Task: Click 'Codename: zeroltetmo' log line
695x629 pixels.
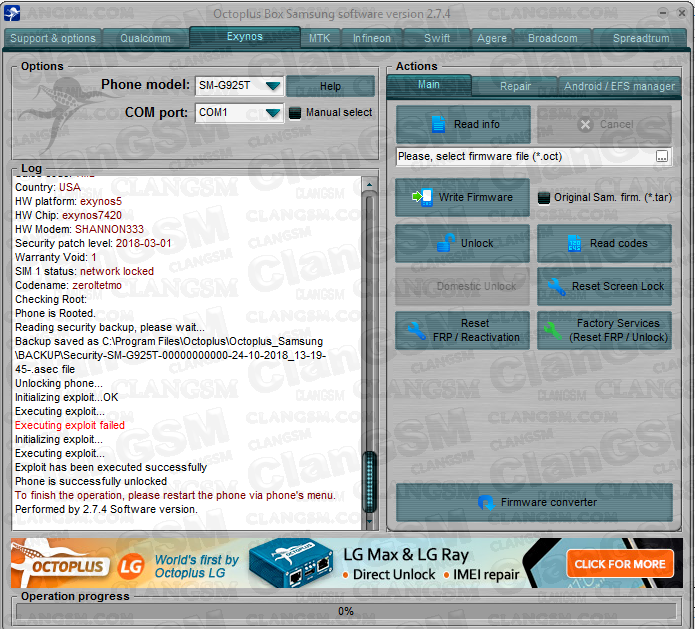Action: tap(68, 285)
